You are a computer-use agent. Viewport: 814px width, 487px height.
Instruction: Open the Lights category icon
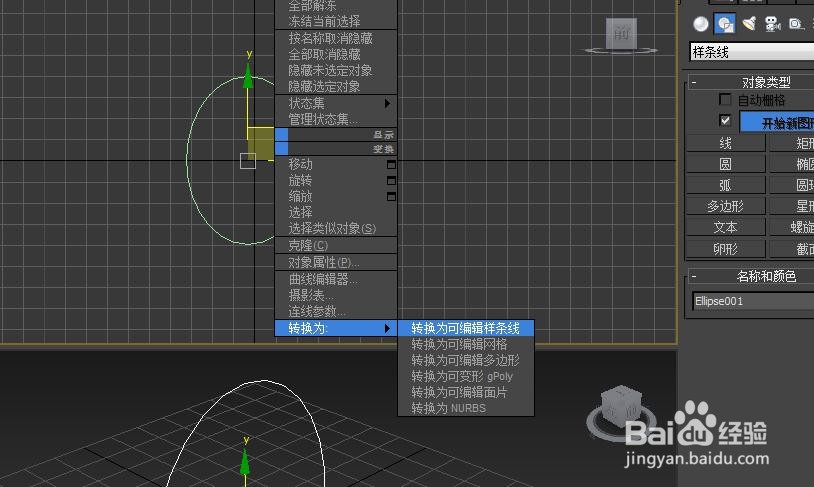click(749, 23)
